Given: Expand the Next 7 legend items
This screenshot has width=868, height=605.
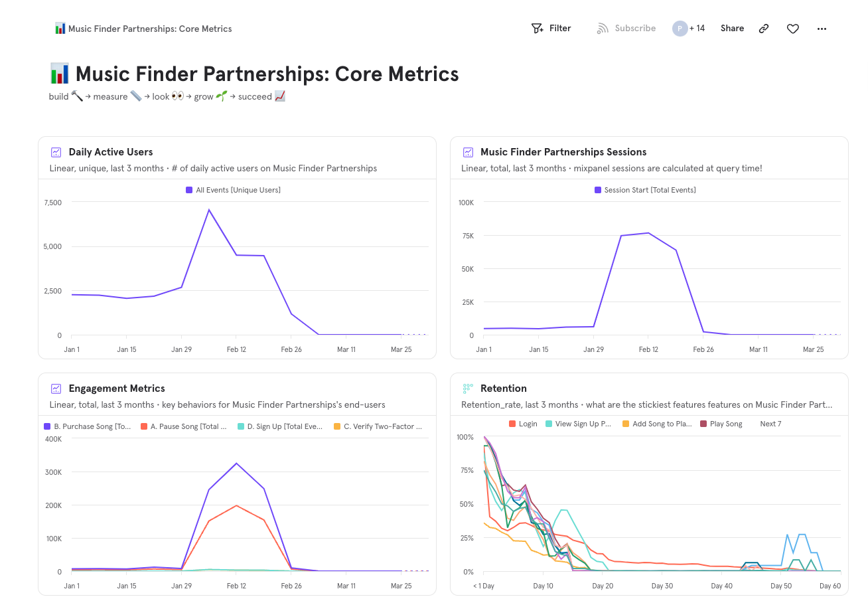Looking at the screenshot, I should pyautogui.click(x=770, y=424).
